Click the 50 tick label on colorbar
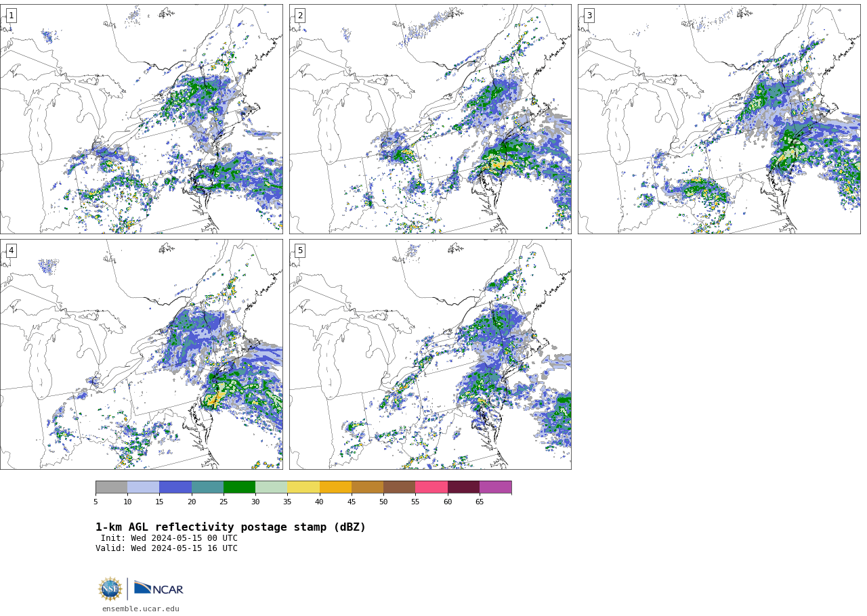Image resolution: width=867 pixels, height=616 pixels. (383, 502)
